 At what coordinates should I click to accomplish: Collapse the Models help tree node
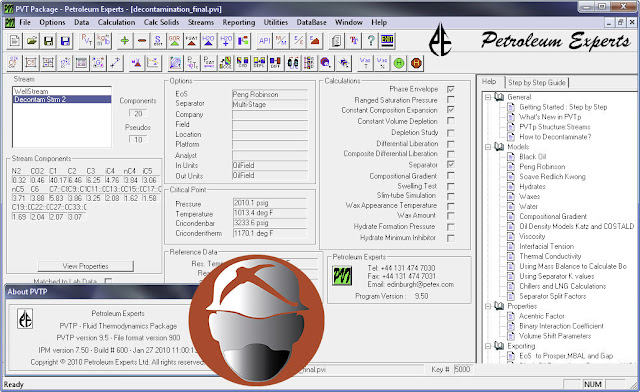(488, 147)
